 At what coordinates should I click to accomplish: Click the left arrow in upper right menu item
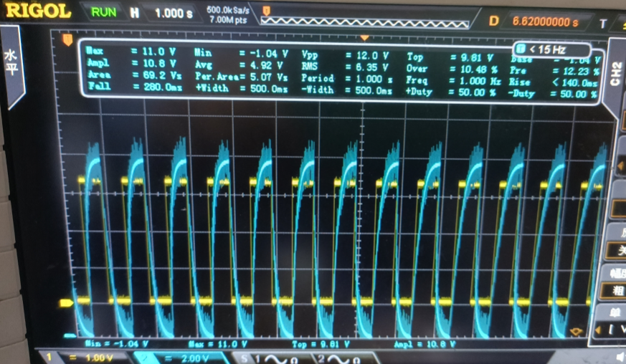620,166
